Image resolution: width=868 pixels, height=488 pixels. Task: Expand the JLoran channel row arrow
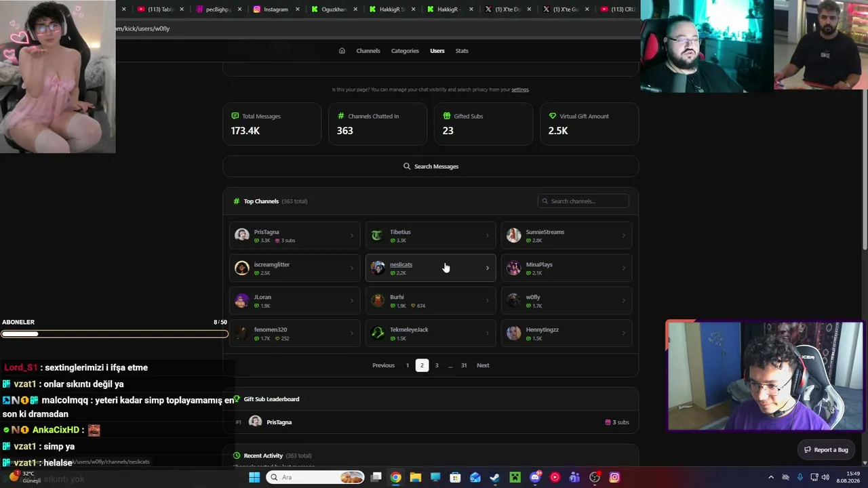click(x=351, y=300)
